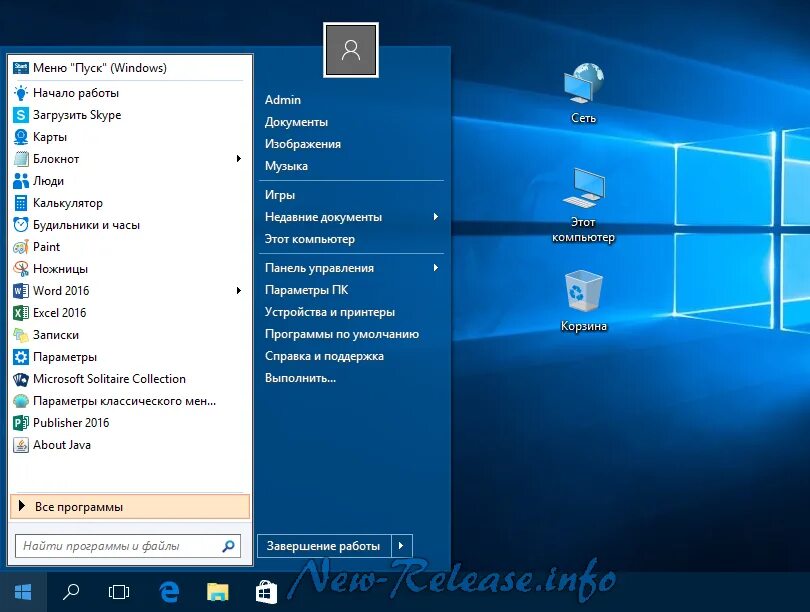Select the Этот компьютер desktop icon
The height and width of the screenshot is (612, 810).
click(x=584, y=205)
